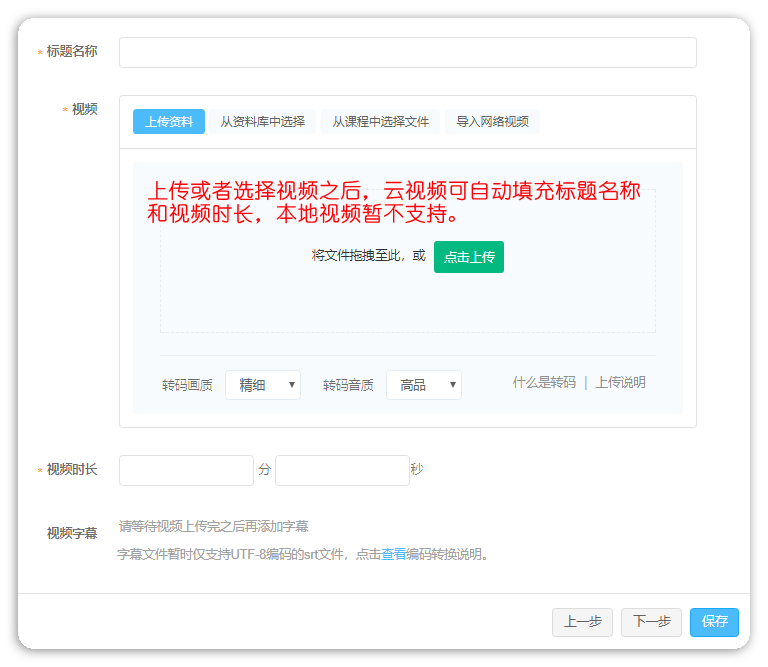Click the 视频时长 field label

(x=72, y=470)
